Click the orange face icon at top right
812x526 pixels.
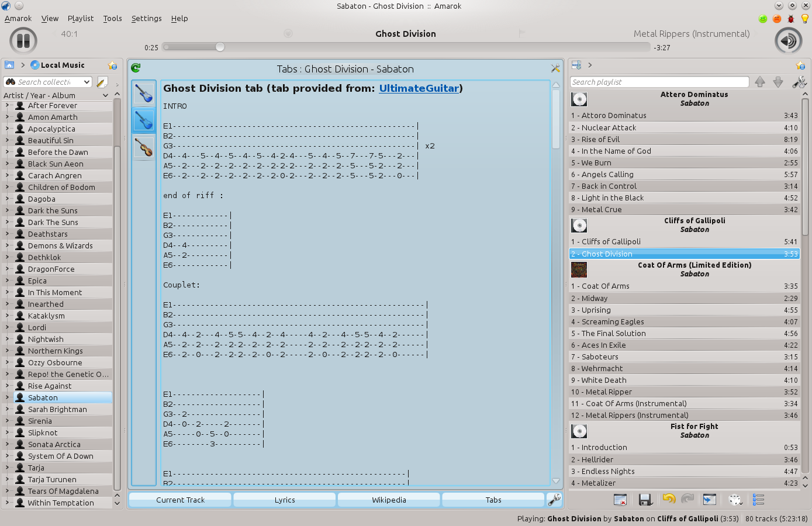click(x=777, y=19)
